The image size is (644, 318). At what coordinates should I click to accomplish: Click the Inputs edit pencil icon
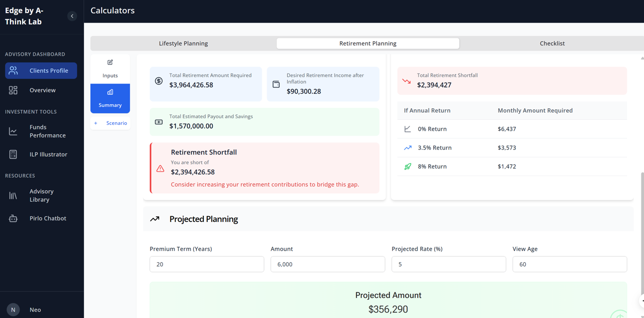pos(110,62)
